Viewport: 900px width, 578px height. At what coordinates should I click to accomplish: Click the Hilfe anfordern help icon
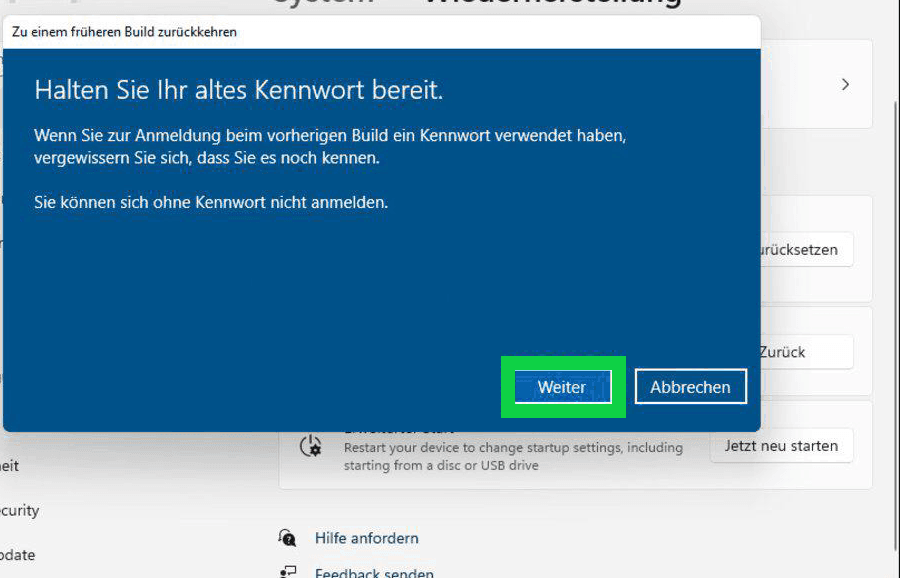click(x=288, y=538)
